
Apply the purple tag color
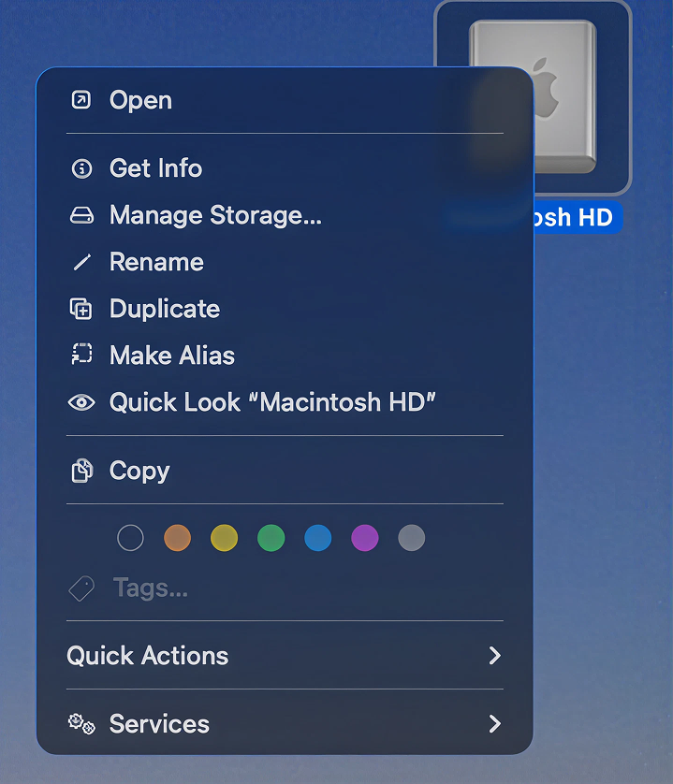click(365, 538)
